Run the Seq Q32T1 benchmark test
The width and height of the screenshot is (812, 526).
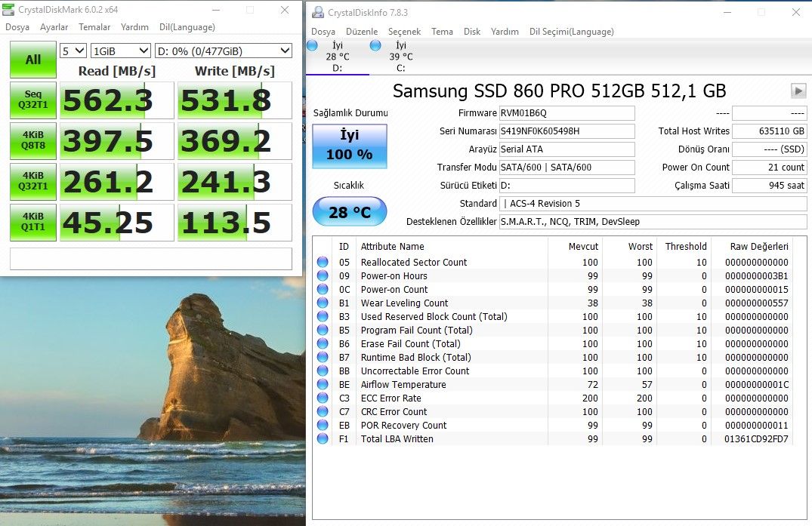(32, 100)
